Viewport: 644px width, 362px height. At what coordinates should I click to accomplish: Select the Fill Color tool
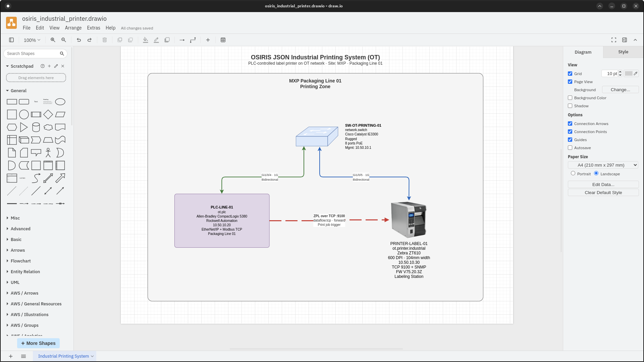click(x=145, y=40)
